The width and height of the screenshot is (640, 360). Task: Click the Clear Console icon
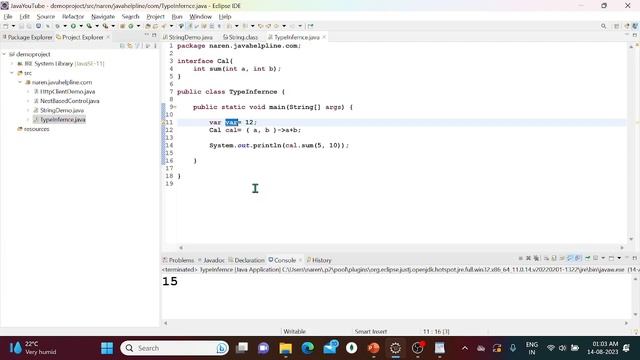(x=546, y=258)
